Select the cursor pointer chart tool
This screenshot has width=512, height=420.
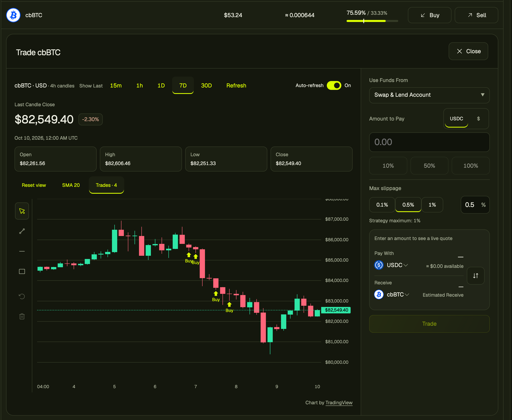pyautogui.click(x=22, y=211)
